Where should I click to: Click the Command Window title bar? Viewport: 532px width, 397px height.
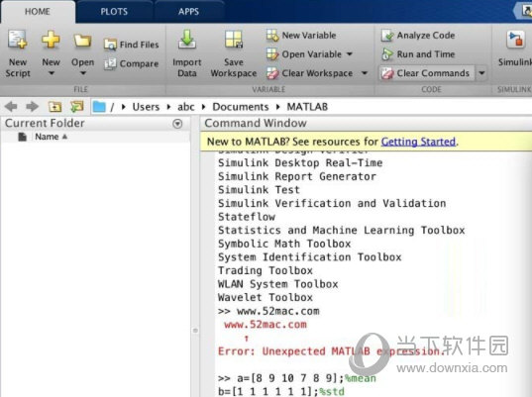pyautogui.click(x=367, y=123)
